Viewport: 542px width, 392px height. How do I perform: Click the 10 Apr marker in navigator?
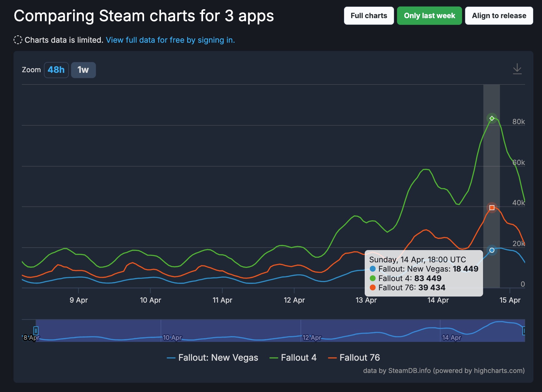click(x=172, y=338)
